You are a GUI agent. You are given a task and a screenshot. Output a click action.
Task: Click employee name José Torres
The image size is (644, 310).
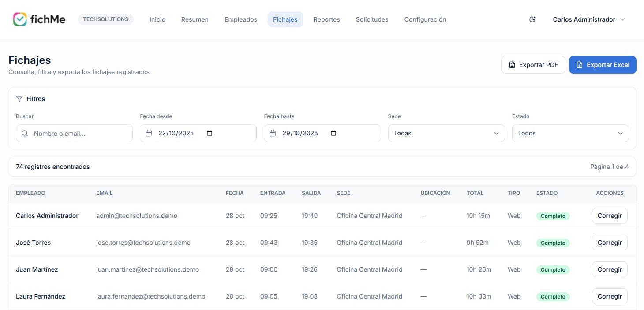point(33,243)
